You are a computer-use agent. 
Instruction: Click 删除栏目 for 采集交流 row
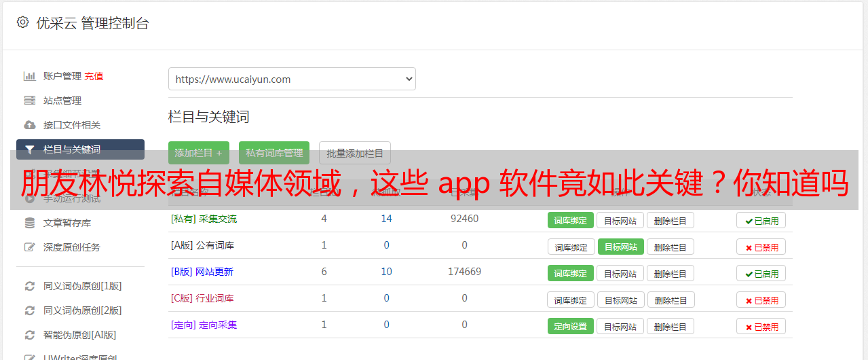(670, 220)
